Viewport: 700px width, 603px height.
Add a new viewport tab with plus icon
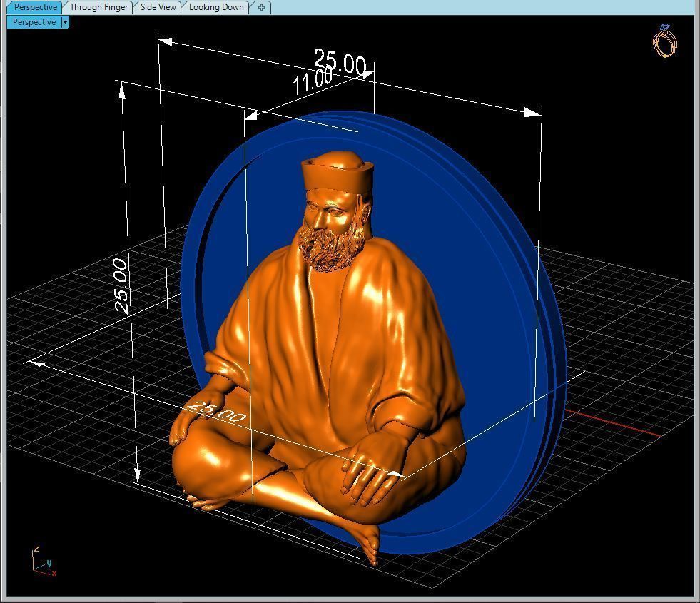click(x=261, y=7)
